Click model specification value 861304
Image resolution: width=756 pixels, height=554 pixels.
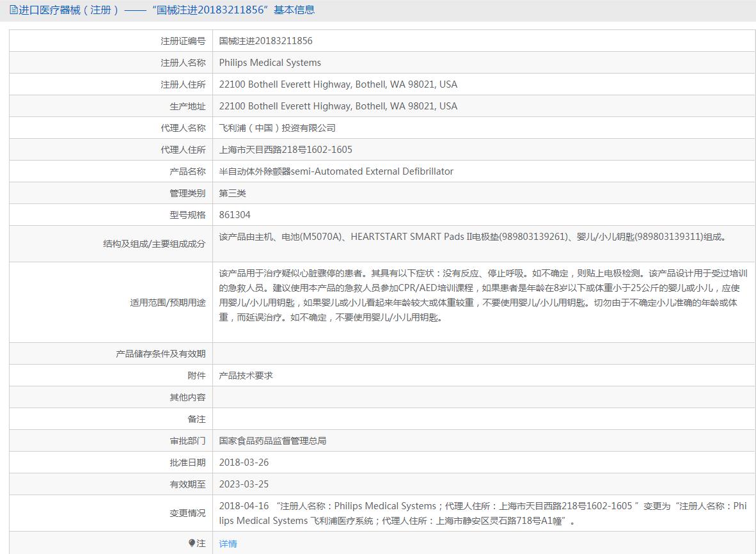(235, 214)
